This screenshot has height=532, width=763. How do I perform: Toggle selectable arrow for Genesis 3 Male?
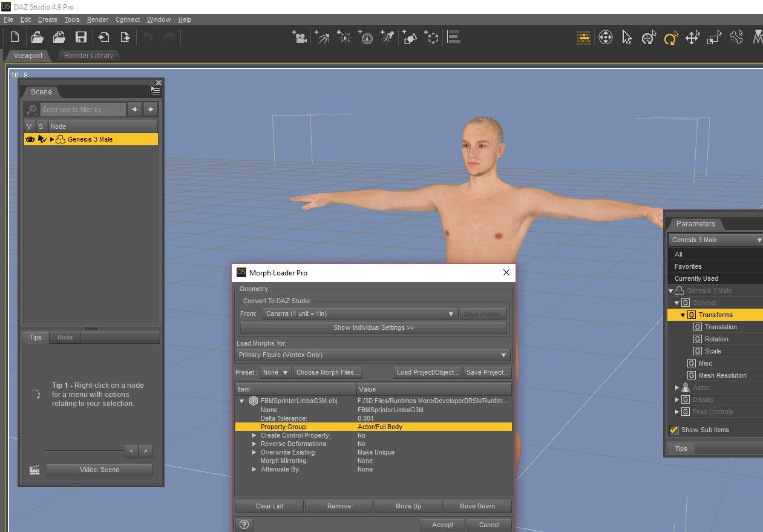pos(42,139)
